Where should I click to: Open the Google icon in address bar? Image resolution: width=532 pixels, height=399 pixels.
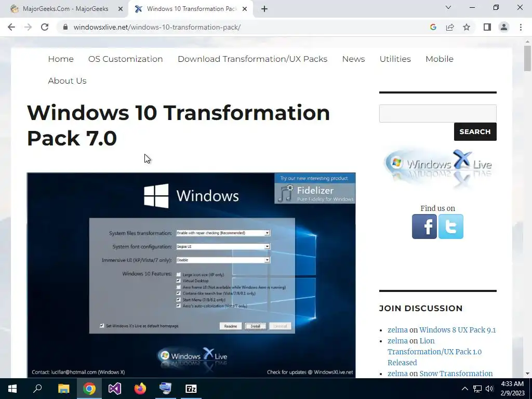(x=433, y=27)
